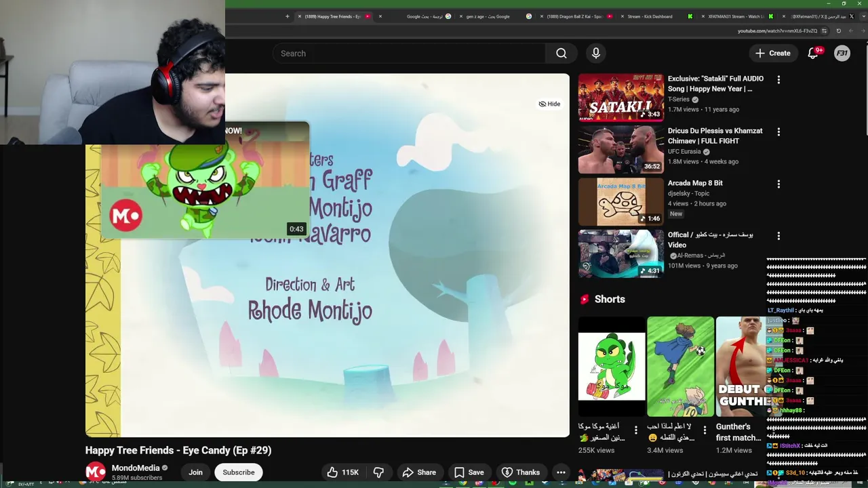
Task: Open the Flippy preview card 0:43
Action: (x=205, y=180)
